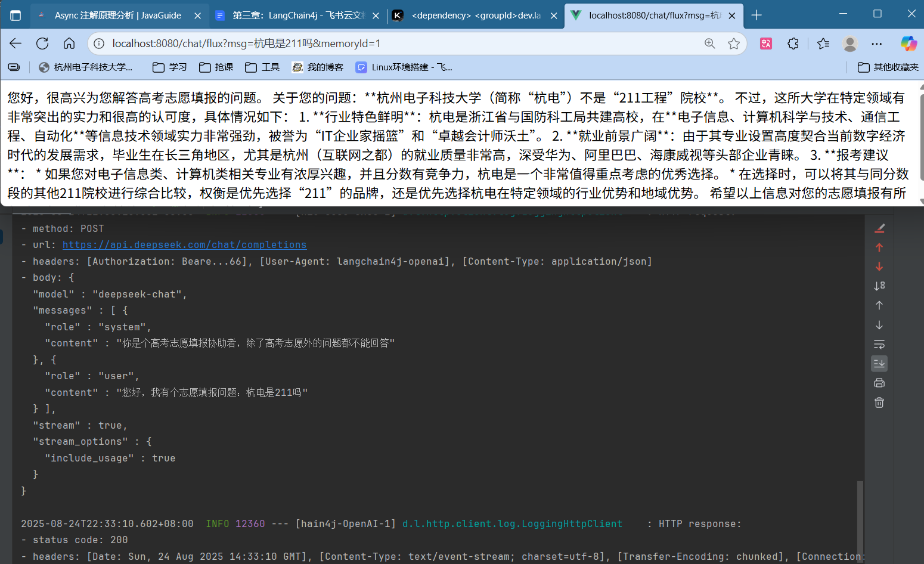924x564 pixels.
Task: Switch to the dependency groupId tab
Action: [x=475, y=16]
